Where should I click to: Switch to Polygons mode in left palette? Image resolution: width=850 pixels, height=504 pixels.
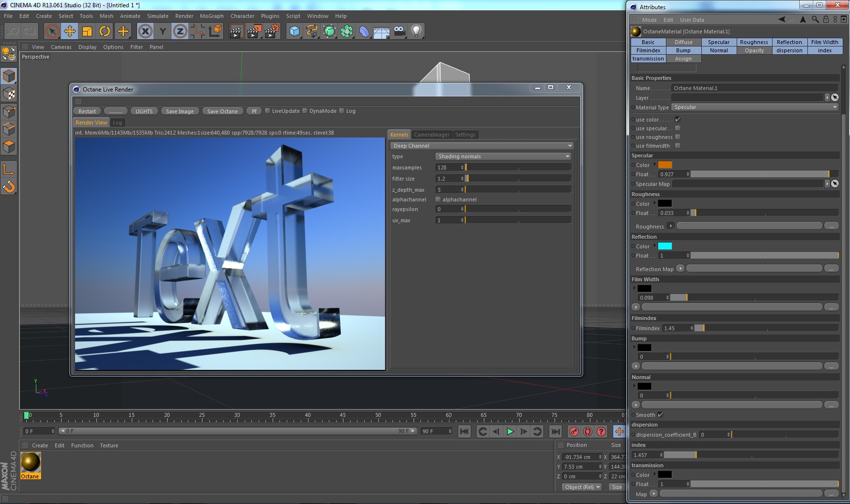tap(9, 146)
